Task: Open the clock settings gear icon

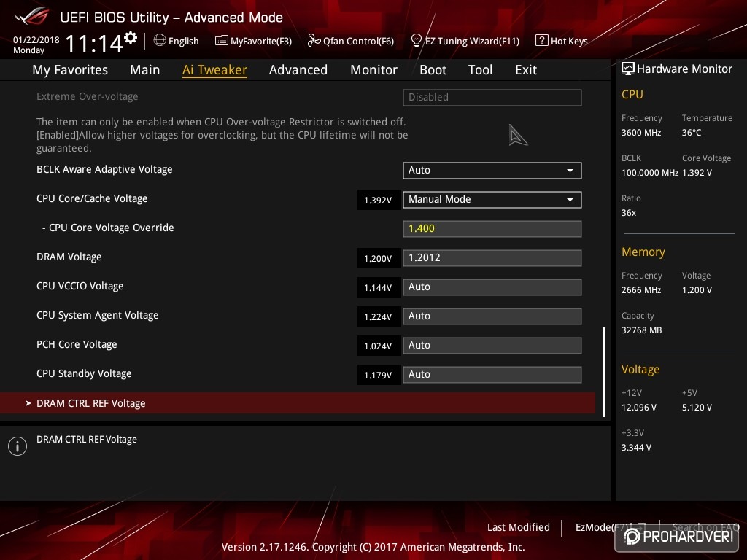Action: click(x=131, y=38)
